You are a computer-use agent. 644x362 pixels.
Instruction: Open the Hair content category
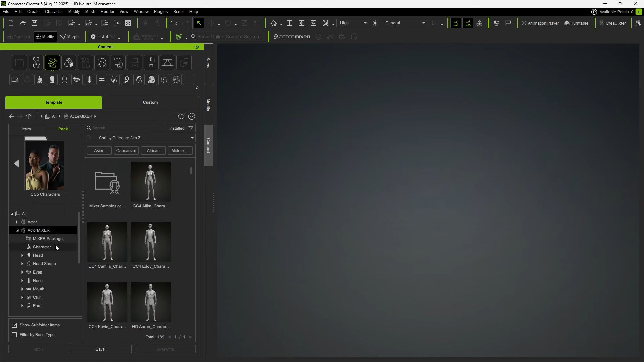pyautogui.click(x=102, y=63)
